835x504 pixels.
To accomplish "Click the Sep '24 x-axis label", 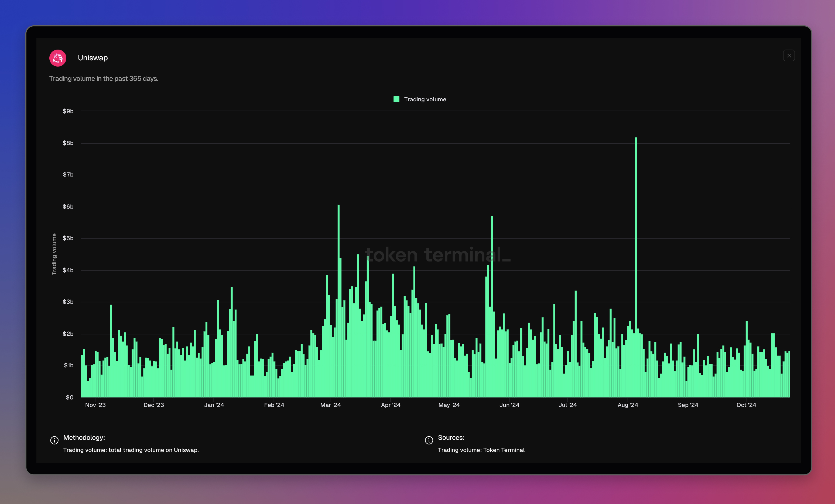I will pyautogui.click(x=688, y=405).
